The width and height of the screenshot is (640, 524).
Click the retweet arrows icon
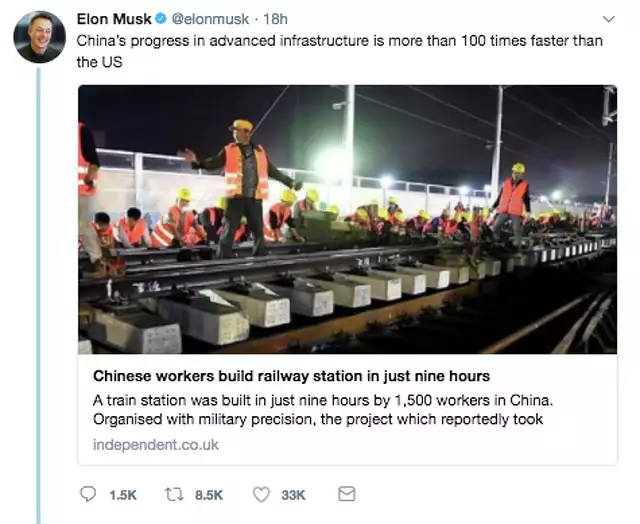[x=174, y=494]
